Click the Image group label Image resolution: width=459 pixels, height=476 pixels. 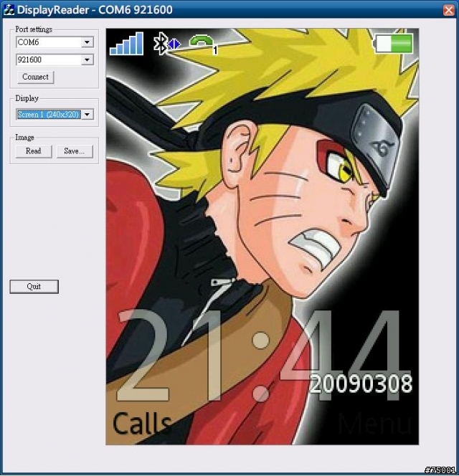tap(24, 138)
